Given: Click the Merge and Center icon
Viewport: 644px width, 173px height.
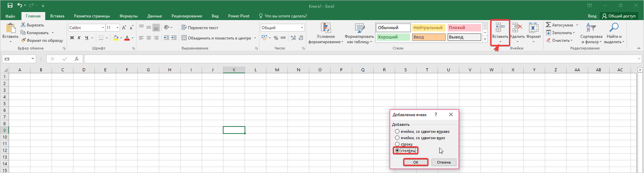Looking at the screenshot, I should [x=184, y=38].
